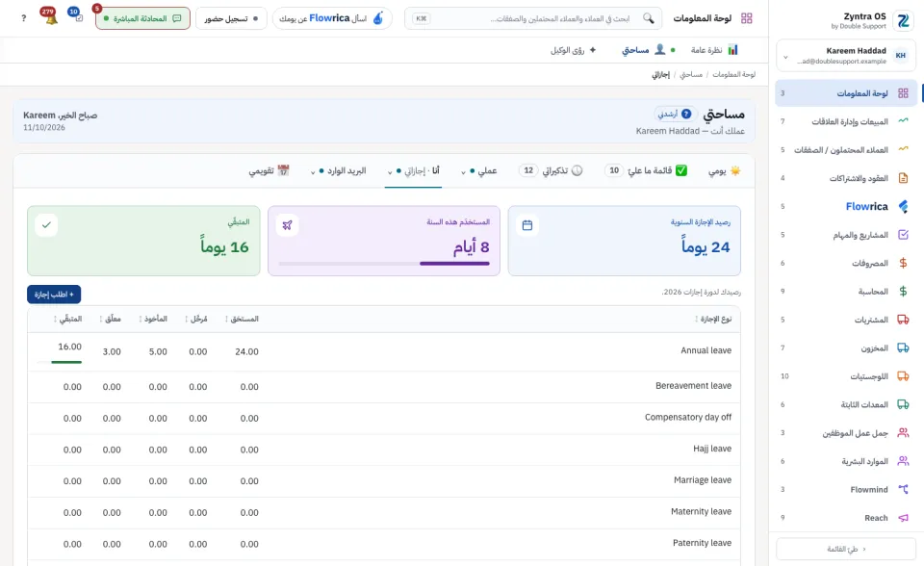Click the leads and deals sidebar icon
Viewport: 924px width, 566px height.
click(903, 150)
